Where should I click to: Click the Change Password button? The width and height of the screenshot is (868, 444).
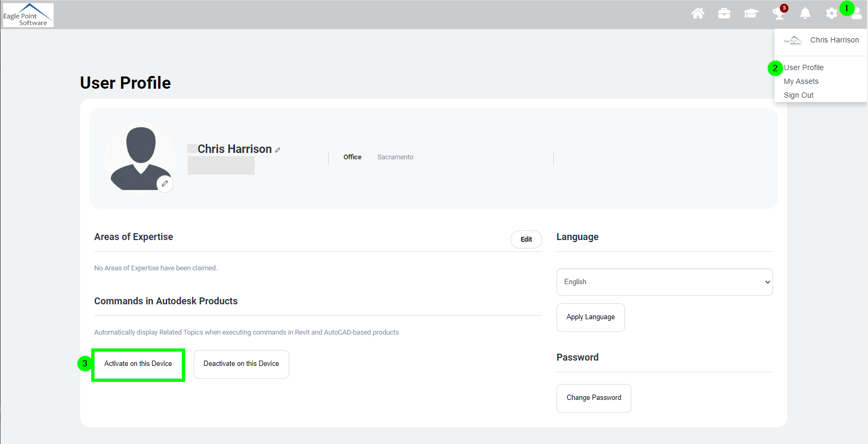pyautogui.click(x=594, y=398)
